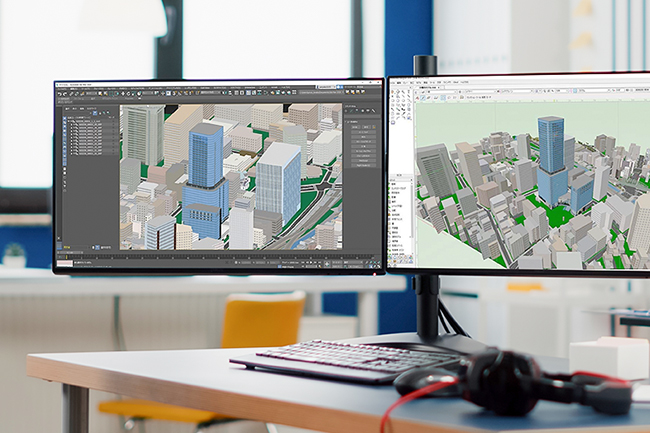650x433 pixels.
Task: Open selection filter dropdown in 3ds Max toolbar
Action: (x=92, y=94)
